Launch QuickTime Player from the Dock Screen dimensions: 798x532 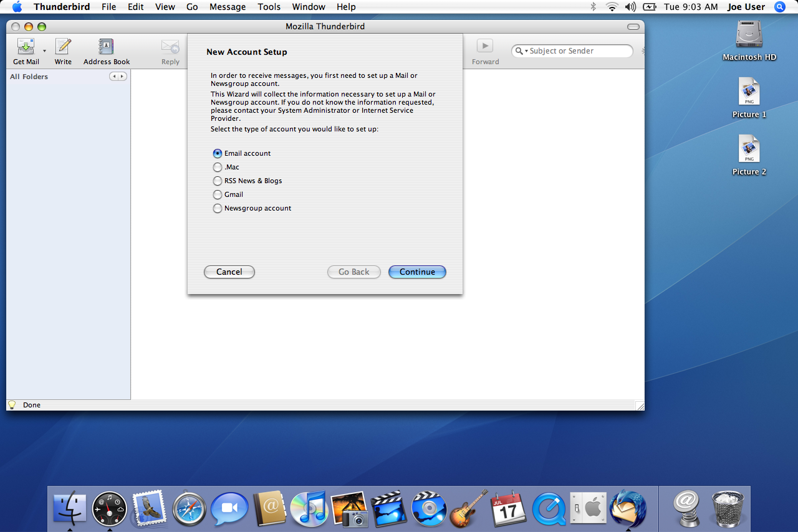point(549,509)
